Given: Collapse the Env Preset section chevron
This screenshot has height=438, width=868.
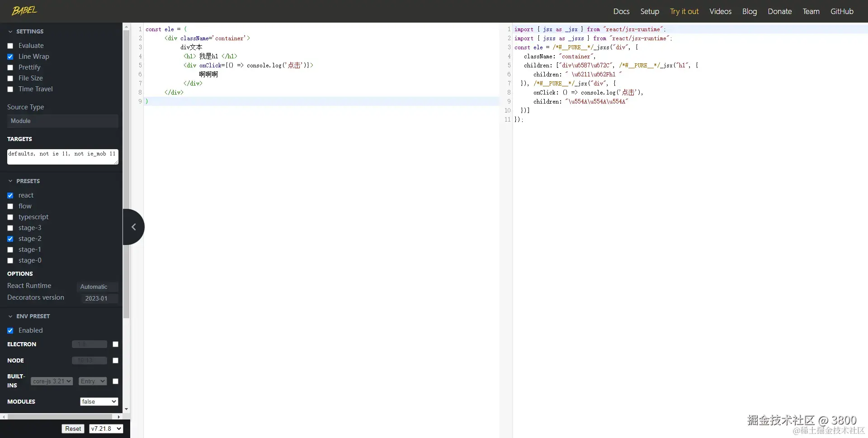Looking at the screenshot, I should [10, 316].
